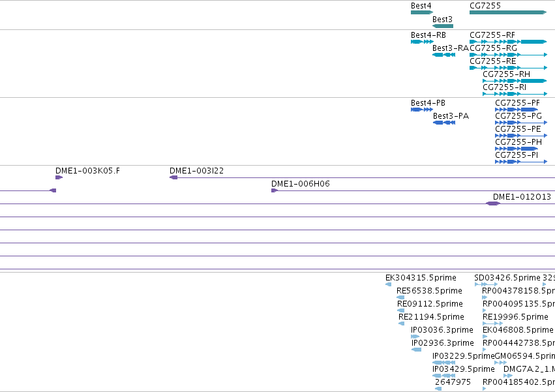555x392 pixels.
Task: Click EST IP03229.5prime
Action: tap(463, 357)
